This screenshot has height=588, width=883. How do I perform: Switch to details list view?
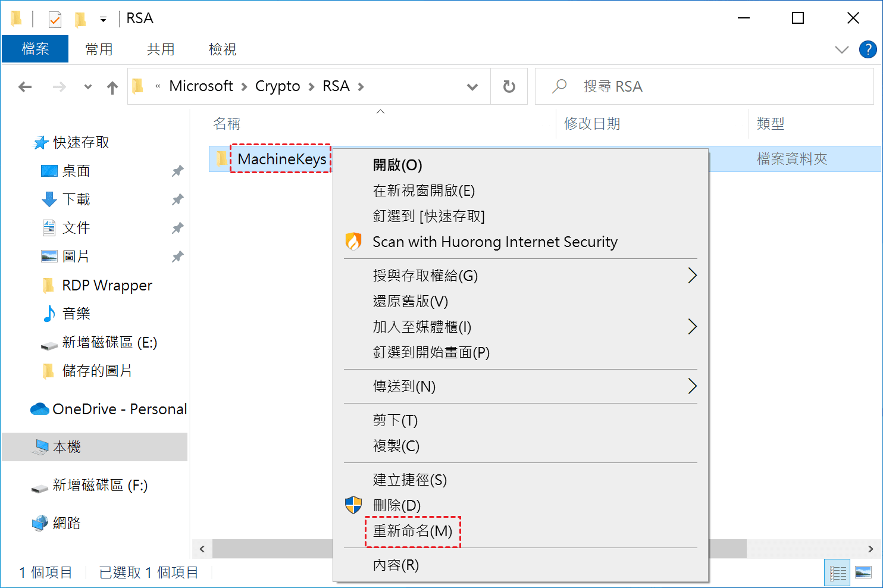click(x=838, y=573)
